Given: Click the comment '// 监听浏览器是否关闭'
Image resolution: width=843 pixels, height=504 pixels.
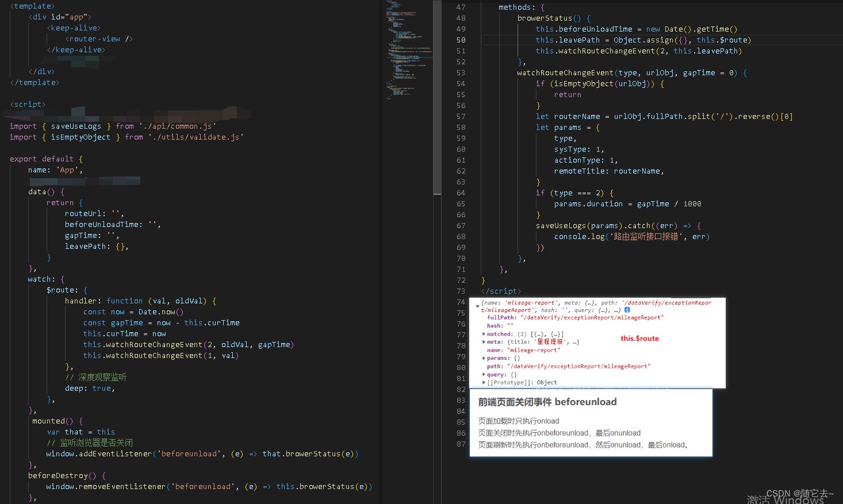Looking at the screenshot, I should [90, 443].
